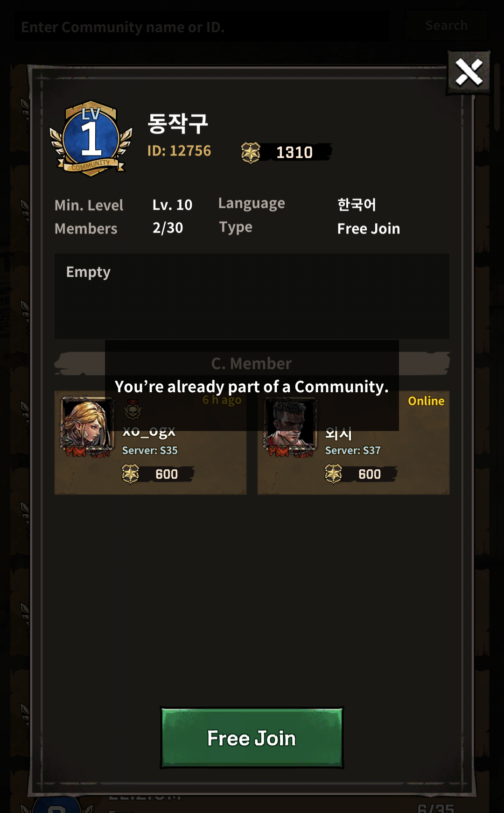Close the community details dialog
The image size is (504, 813).
tap(469, 72)
